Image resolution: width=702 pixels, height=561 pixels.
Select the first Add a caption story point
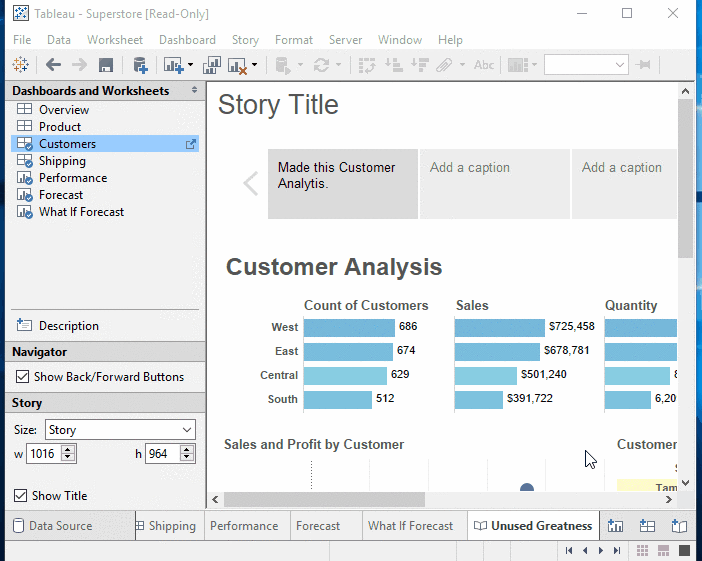[494, 183]
